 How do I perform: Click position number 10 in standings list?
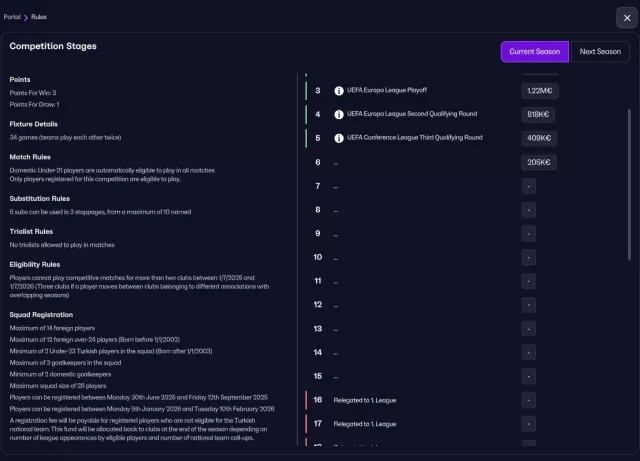[x=318, y=257]
